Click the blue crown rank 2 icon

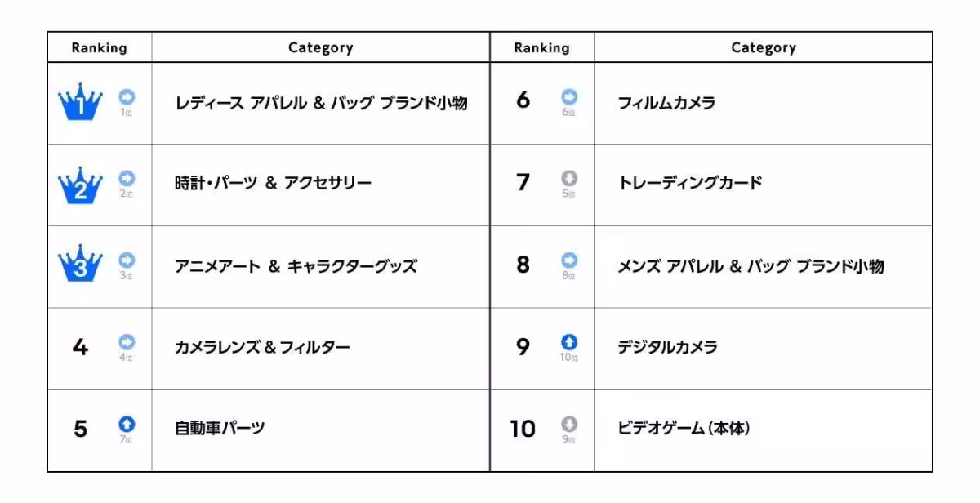(x=80, y=185)
